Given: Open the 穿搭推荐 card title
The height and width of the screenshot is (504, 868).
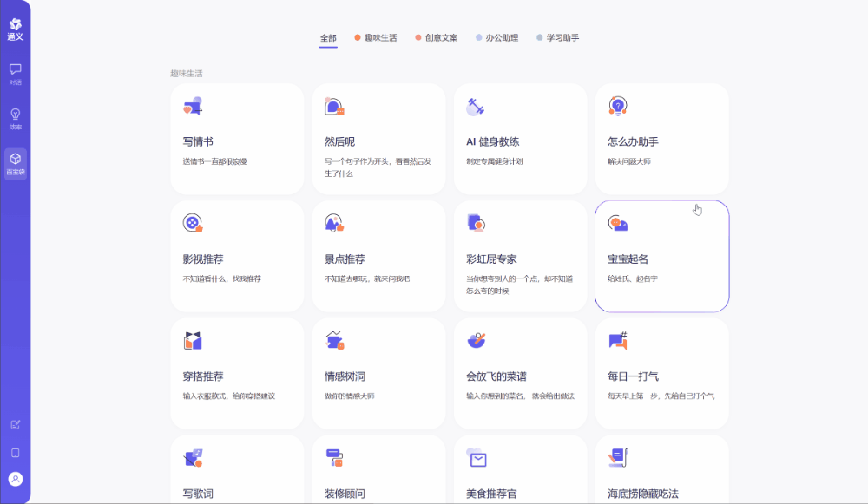Looking at the screenshot, I should coord(203,376).
